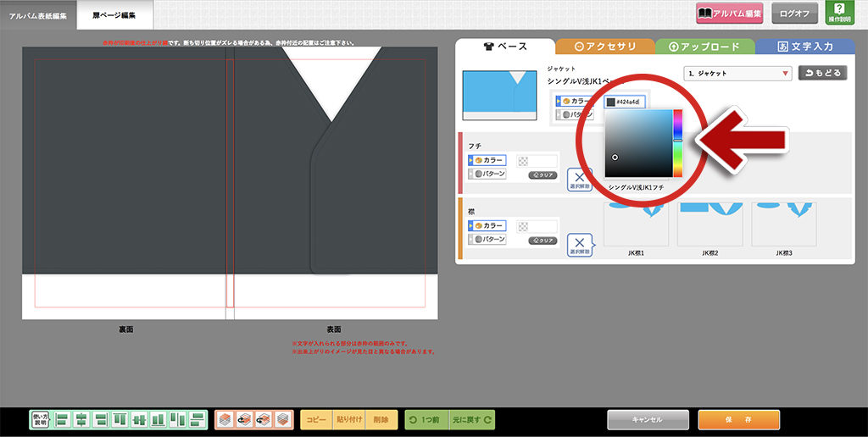Click the 貼り付け button
Image resolution: width=868 pixels, height=437 pixels.
(348, 420)
